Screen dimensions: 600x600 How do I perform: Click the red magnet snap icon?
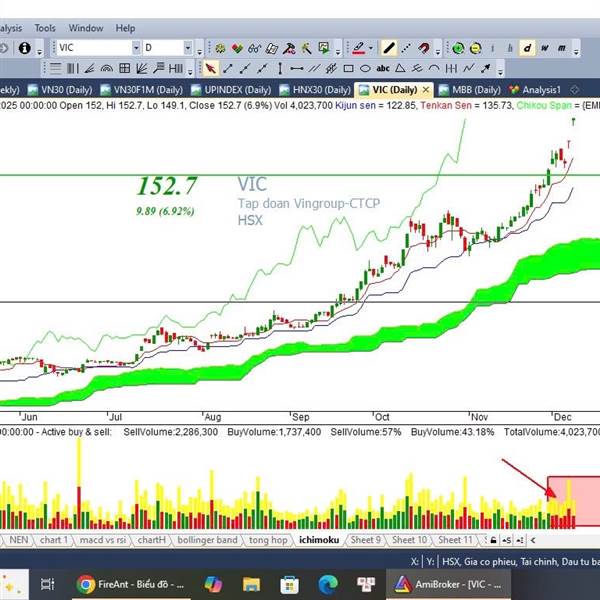(x=424, y=48)
